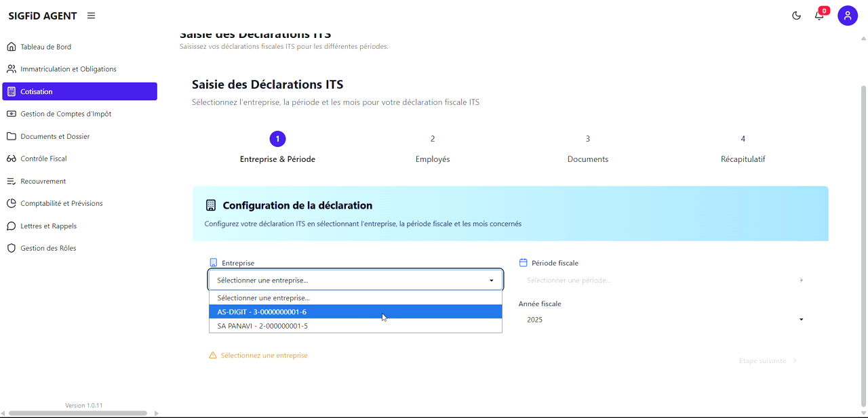Click the Gestion de Comptes d'Impôt icon
The image size is (868, 418).
point(11,113)
